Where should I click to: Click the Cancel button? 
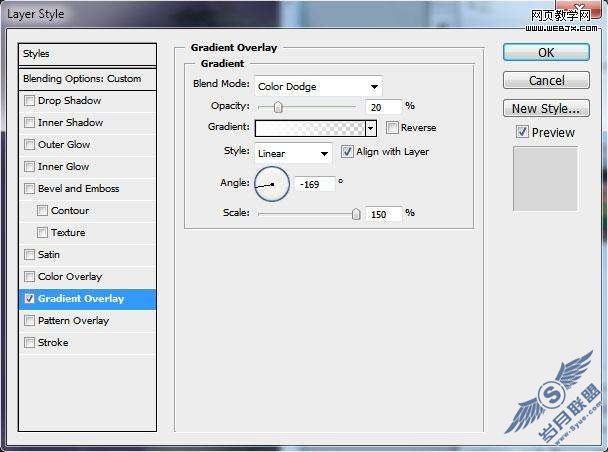546,81
